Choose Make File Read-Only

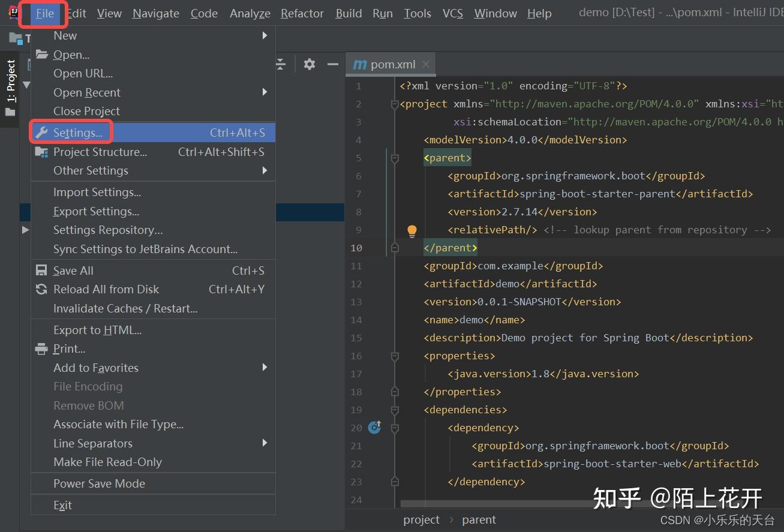point(153,462)
